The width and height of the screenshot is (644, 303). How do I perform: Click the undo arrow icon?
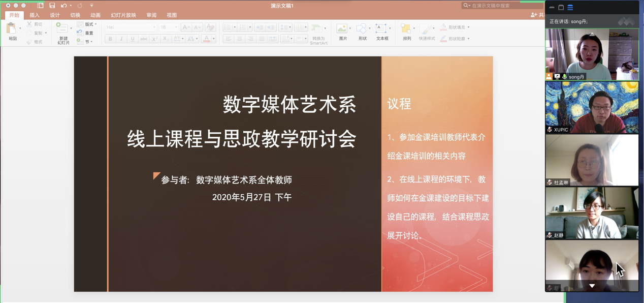(x=63, y=6)
